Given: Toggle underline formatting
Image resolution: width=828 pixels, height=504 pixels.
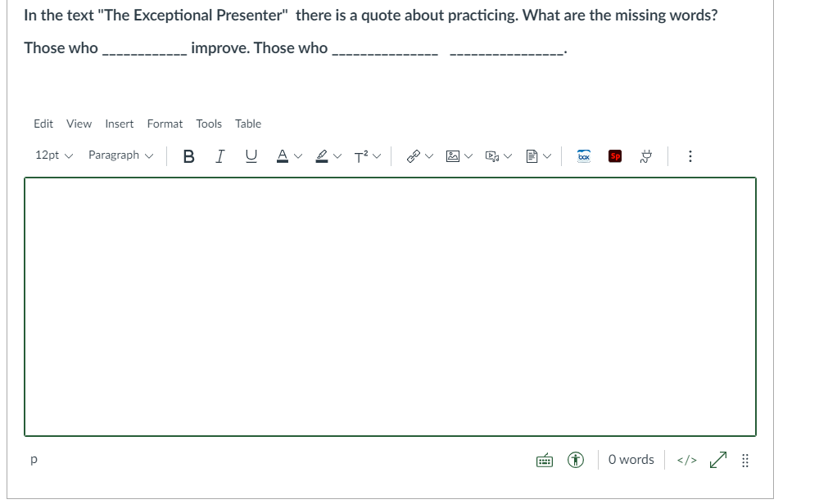Looking at the screenshot, I should click(249, 155).
